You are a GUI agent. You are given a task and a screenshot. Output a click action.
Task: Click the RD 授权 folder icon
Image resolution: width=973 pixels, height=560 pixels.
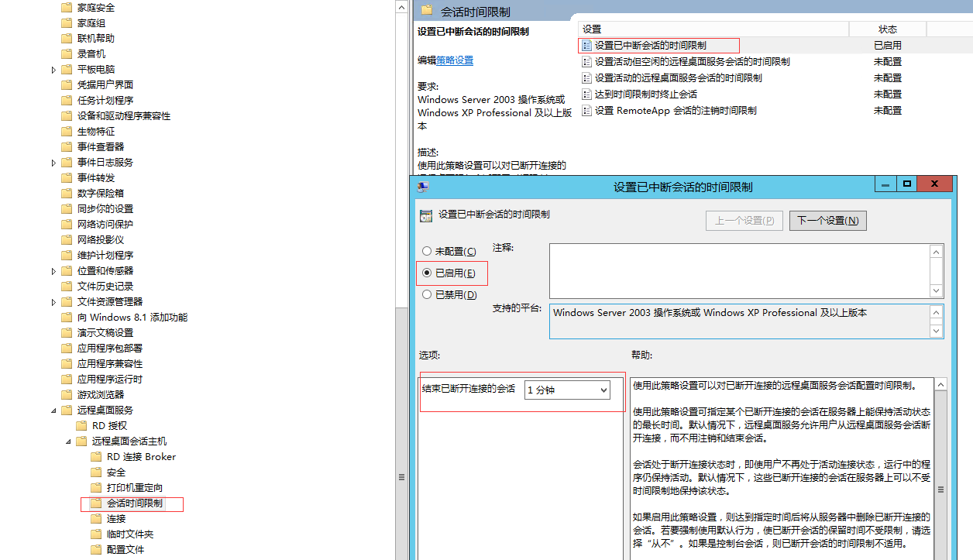(x=81, y=425)
